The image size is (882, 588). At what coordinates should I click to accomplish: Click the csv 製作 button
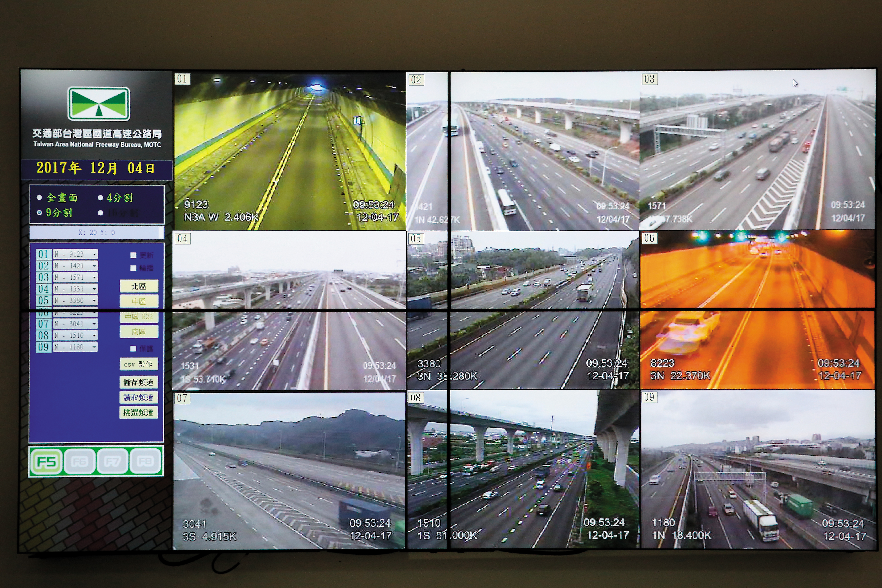point(139,364)
